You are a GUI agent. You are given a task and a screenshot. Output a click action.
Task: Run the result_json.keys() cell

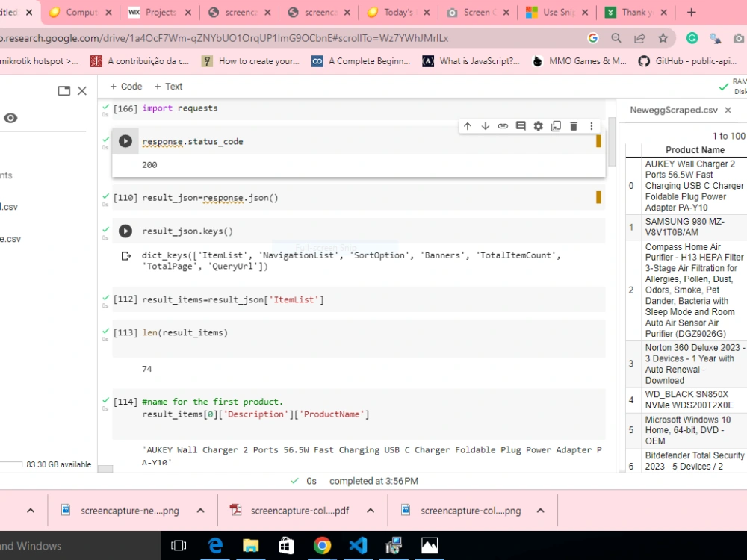coord(125,231)
